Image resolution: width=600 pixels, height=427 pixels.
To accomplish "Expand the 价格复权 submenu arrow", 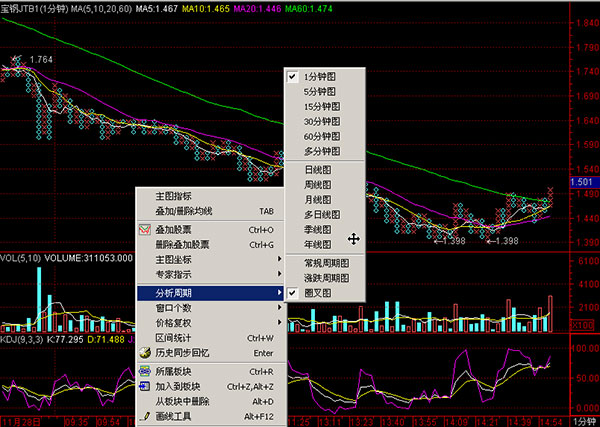I will 279,323.
